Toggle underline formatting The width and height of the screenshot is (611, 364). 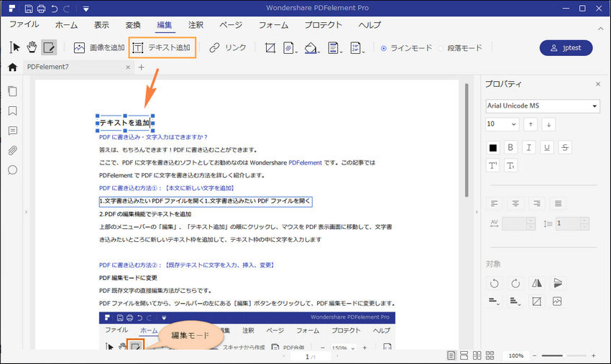pyautogui.click(x=547, y=148)
